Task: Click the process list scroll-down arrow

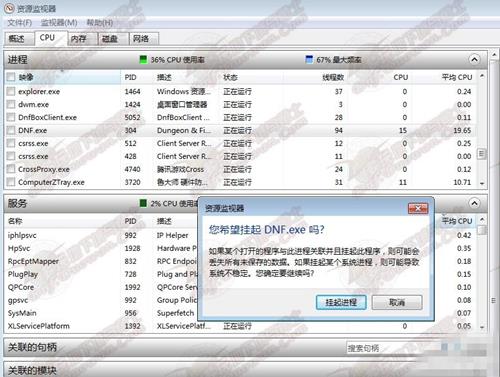Action: (482, 183)
